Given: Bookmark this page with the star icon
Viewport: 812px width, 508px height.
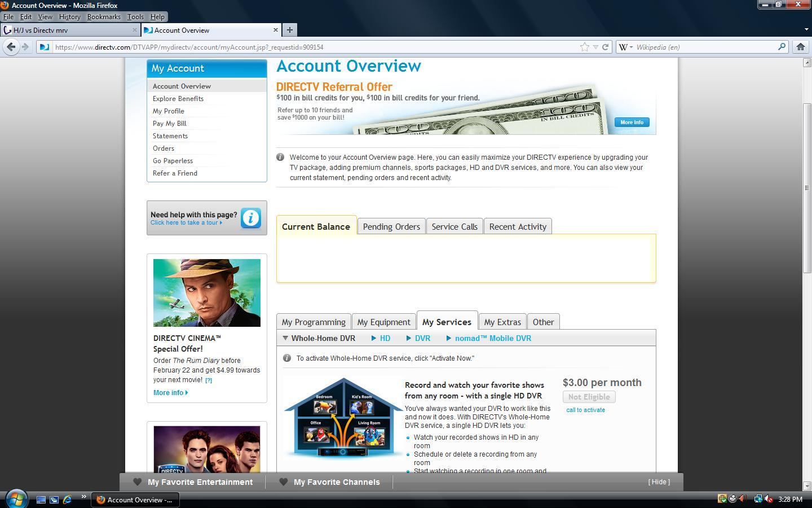Looking at the screenshot, I should point(585,47).
